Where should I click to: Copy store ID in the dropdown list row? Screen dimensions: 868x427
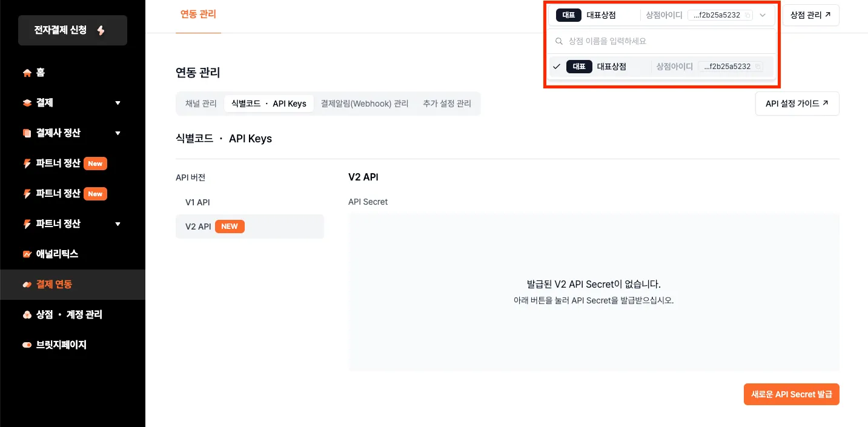pyautogui.click(x=758, y=67)
